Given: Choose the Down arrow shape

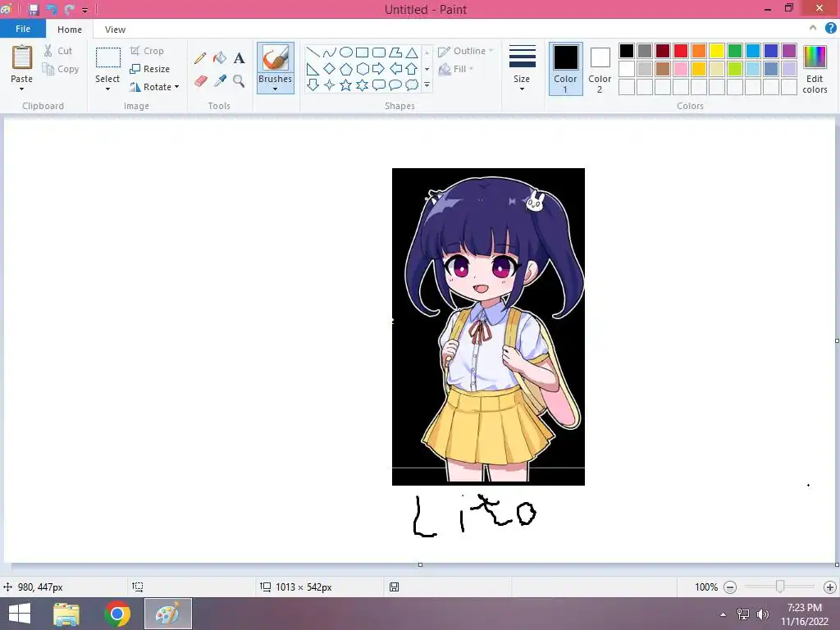Looking at the screenshot, I should (x=313, y=84).
